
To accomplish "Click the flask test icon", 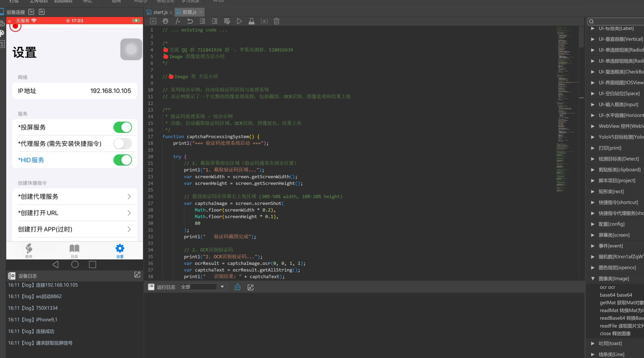I will [x=251, y=21].
